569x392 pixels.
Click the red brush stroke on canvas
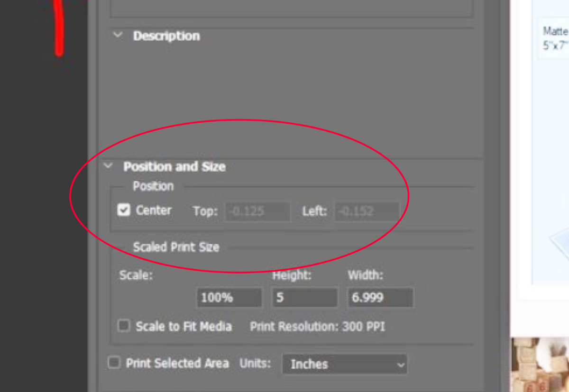point(59,28)
